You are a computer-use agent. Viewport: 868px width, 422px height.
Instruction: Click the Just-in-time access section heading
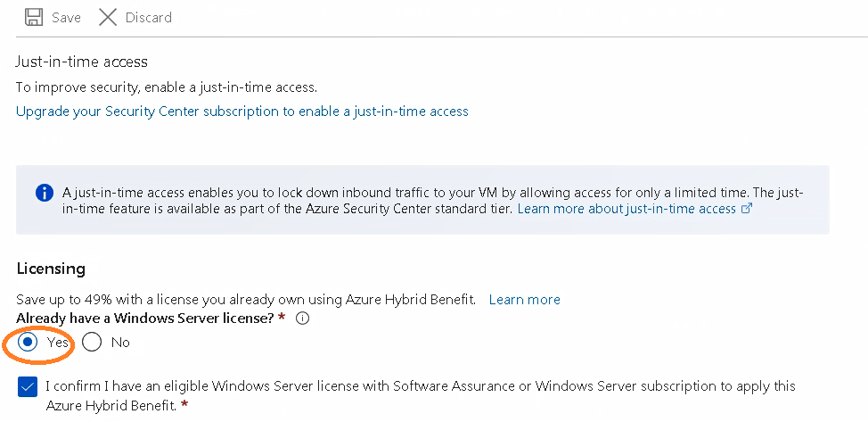(x=82, y=62)
